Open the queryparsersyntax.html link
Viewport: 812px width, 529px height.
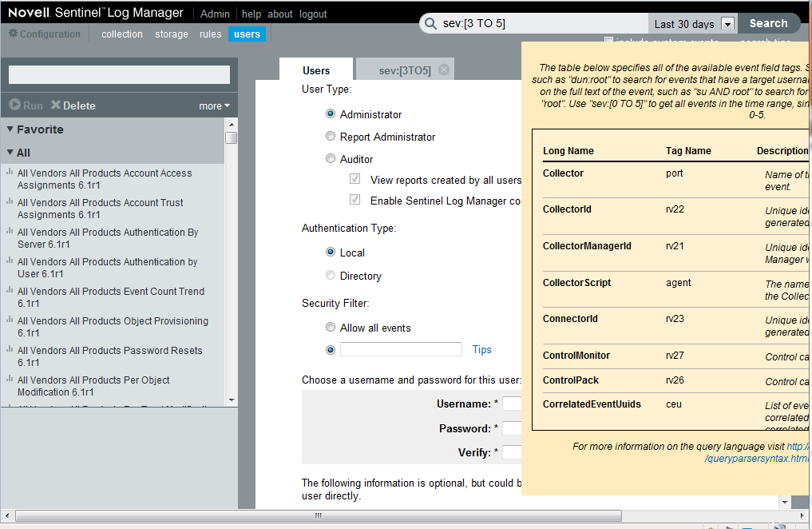click(x=756, y=459)
